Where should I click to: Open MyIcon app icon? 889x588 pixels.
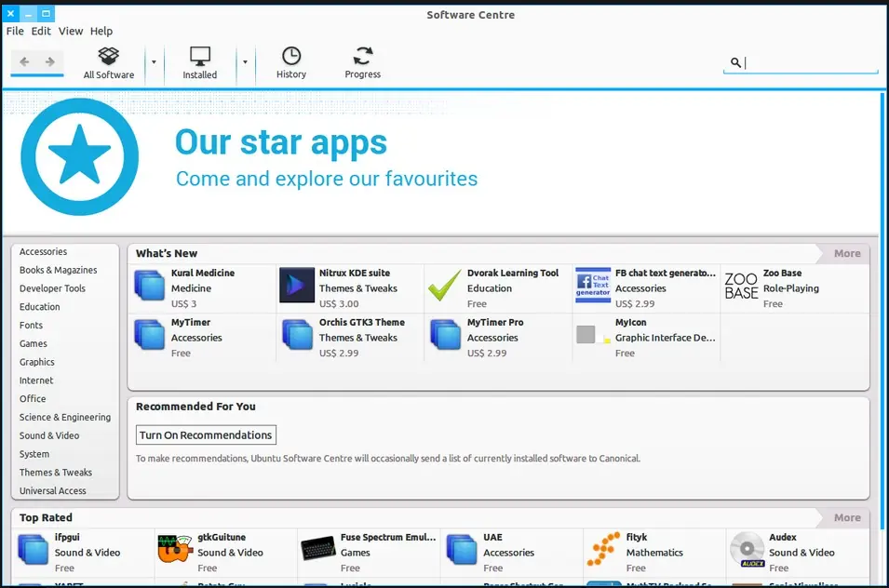tap(593, 335)
